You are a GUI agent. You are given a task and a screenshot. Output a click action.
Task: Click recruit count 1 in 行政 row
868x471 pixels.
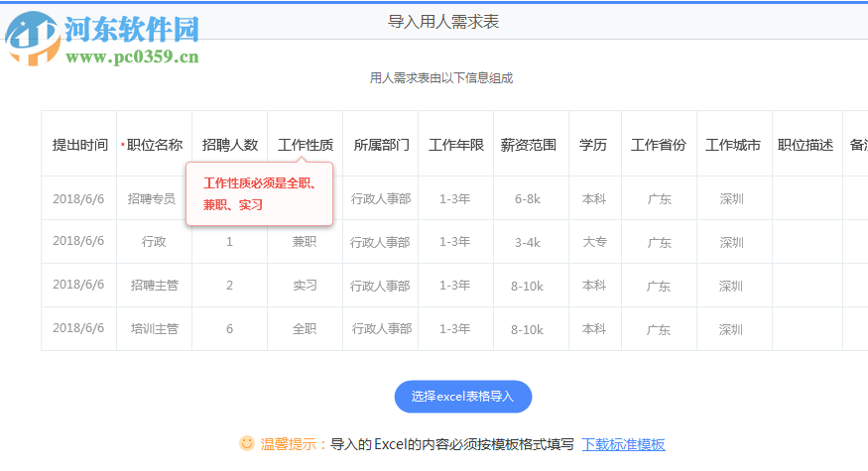[x=229, y=242]
